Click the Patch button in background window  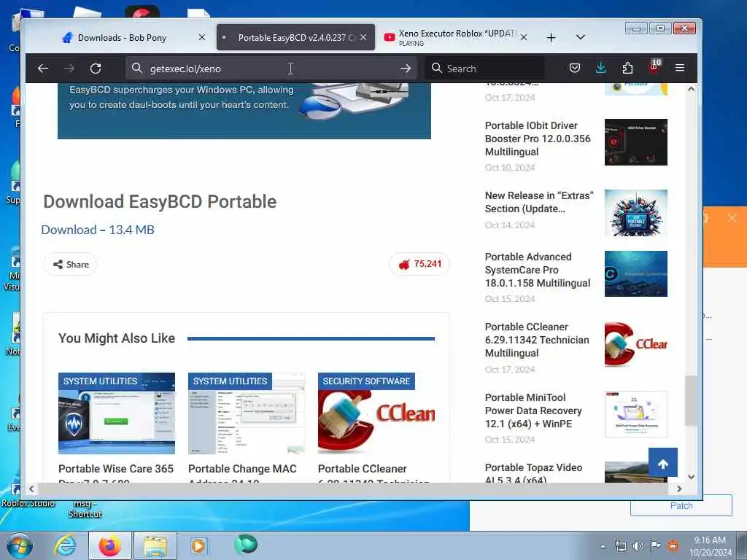681,505
